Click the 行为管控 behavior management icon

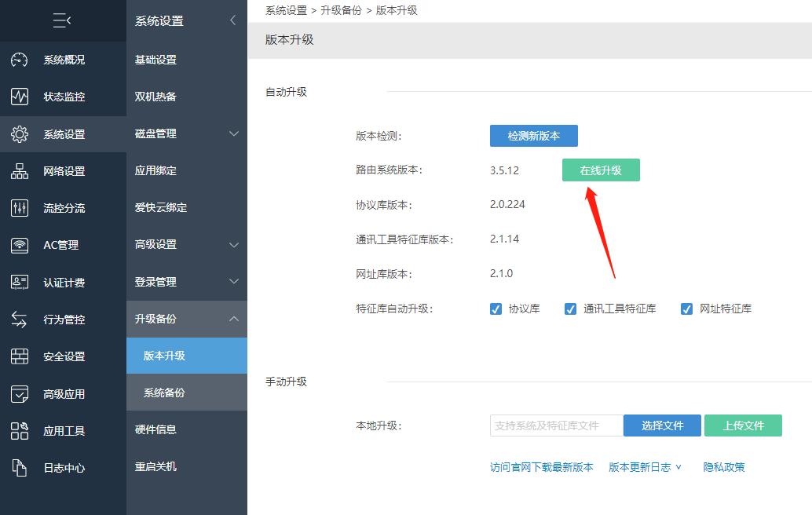click(x=19, y=319)
